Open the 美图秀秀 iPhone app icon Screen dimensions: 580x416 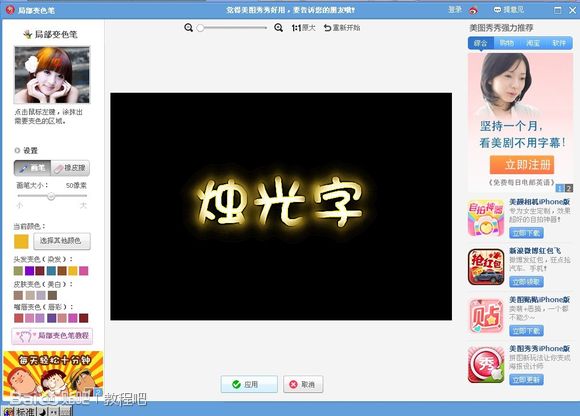pyautogui.click(x=486, y=365)
